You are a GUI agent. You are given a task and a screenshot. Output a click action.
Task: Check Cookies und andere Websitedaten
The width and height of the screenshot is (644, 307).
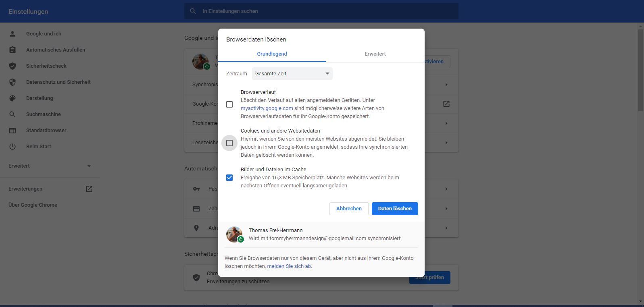(x=229, y=143)
